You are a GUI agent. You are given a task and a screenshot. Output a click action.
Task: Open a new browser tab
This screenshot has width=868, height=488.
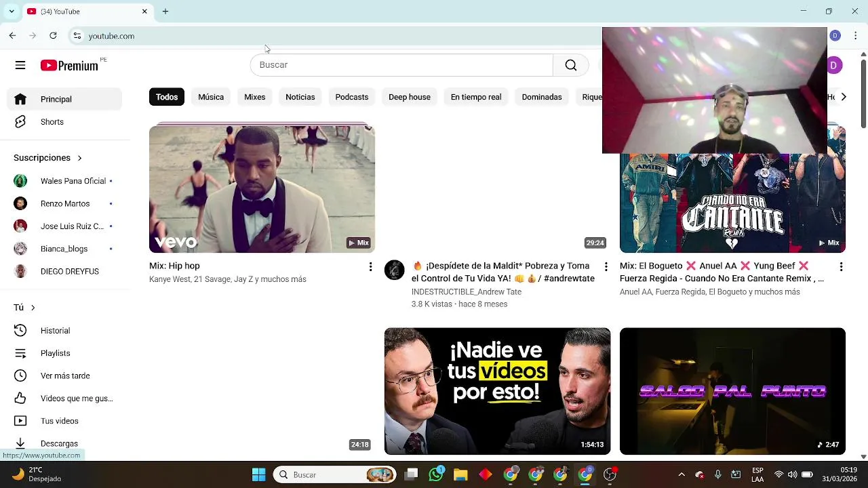tap(165, 12)
